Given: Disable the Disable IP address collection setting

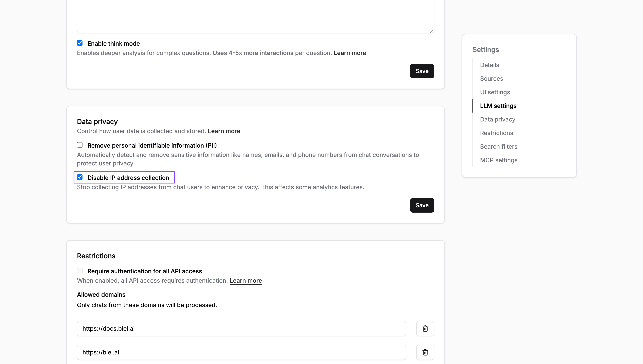Looking at the screenshot, I should point(80,177).
